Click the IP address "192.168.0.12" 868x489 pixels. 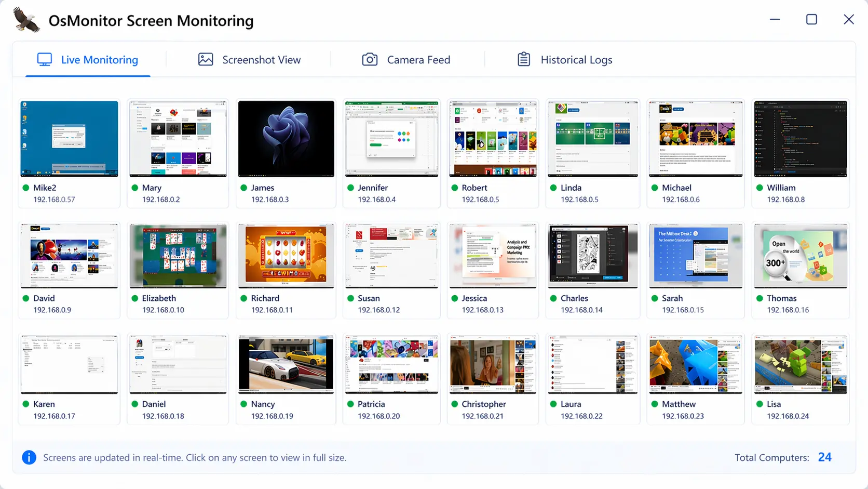[x=379, y=310]
